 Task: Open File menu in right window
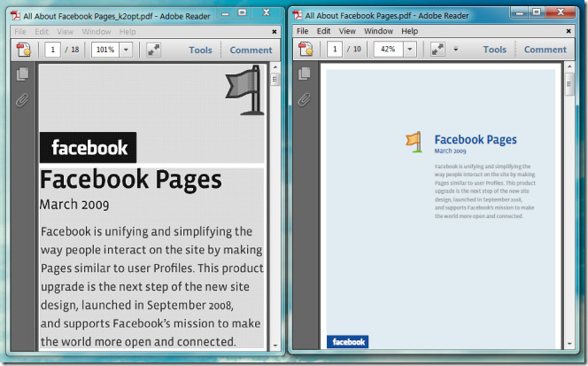(x=302, y=31)
